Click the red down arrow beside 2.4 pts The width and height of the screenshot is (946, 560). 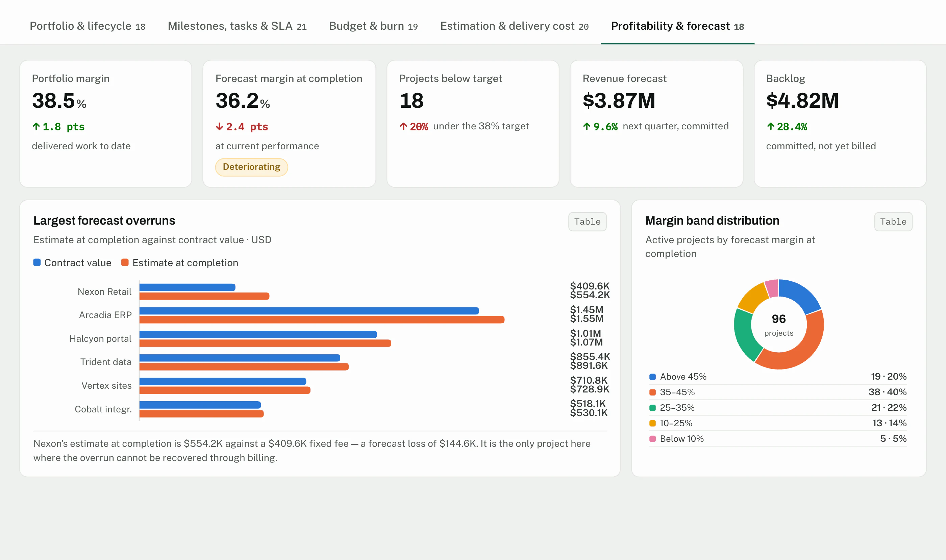pyautogui.click(x=219, y=126)
